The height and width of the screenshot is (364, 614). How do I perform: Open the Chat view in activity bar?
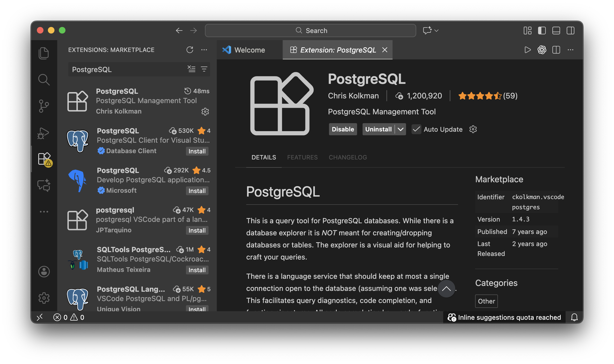coord(44,185)
